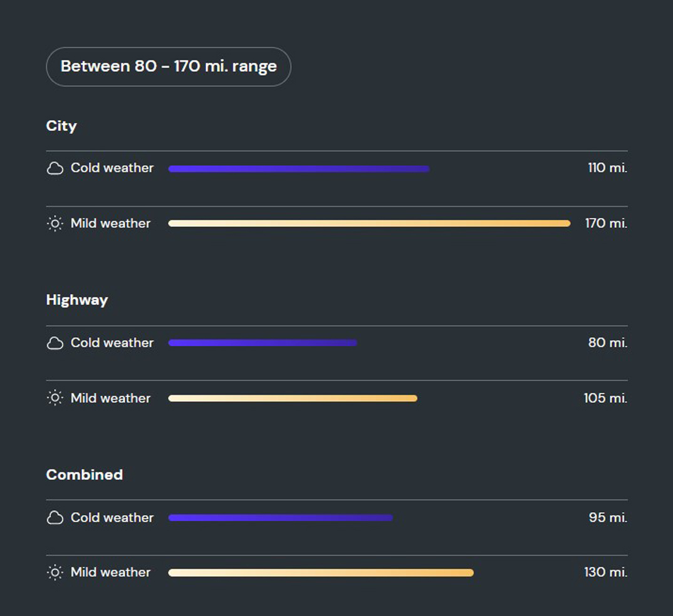Click the sun icon in City mild weather row
673x616 pixels.
pos(55,224)
